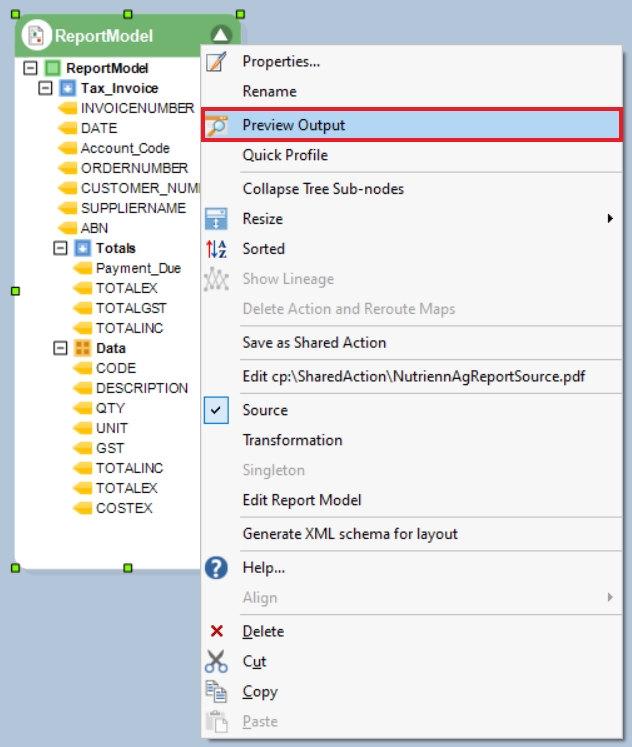This screenshot has width=632, height=747.
Task: Collapse the Data tree node
Action: (x=60, y=348)
